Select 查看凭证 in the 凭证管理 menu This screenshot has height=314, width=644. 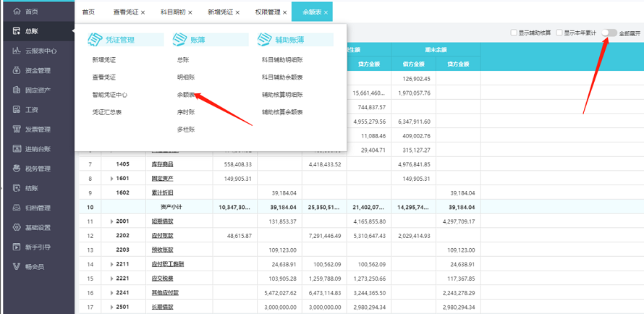[x=104, y=77]
